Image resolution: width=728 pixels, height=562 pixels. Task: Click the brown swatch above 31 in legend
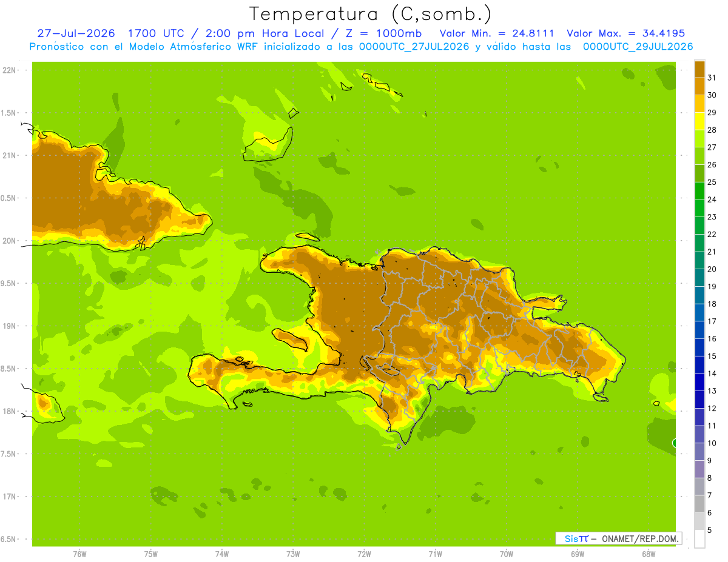[x=699, y=69]
